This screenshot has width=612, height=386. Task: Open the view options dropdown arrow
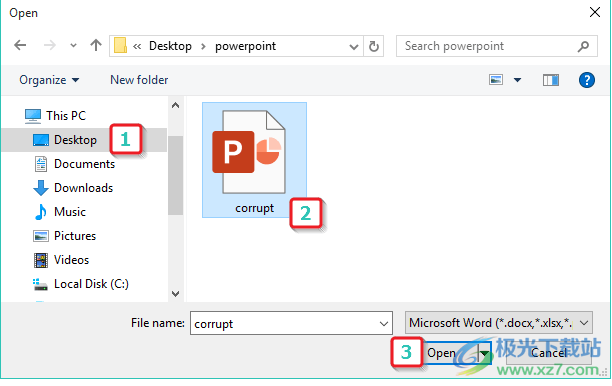coord(517,80)
